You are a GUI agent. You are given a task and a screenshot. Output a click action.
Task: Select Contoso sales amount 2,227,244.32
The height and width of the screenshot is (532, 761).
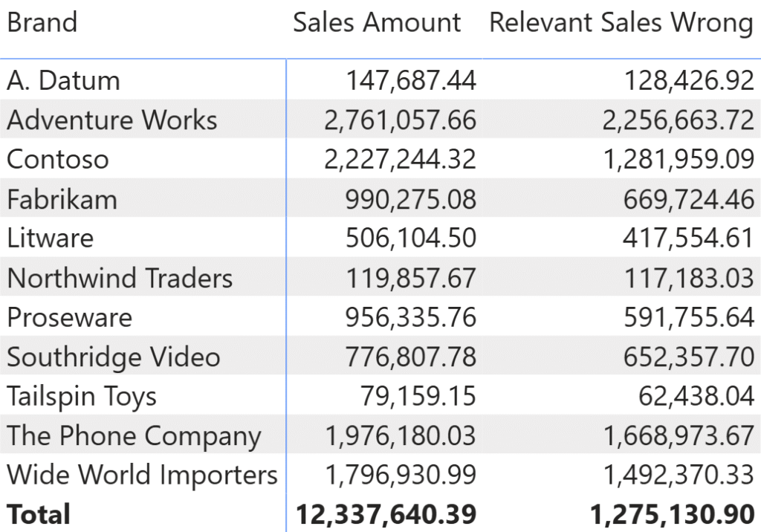(x=400, y=159)
